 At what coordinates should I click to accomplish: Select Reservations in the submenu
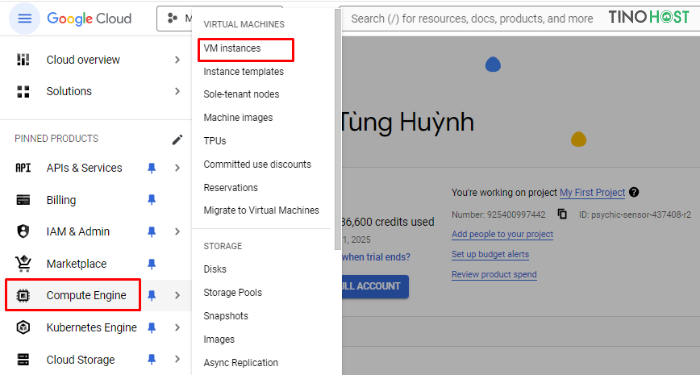coord(231,188)
